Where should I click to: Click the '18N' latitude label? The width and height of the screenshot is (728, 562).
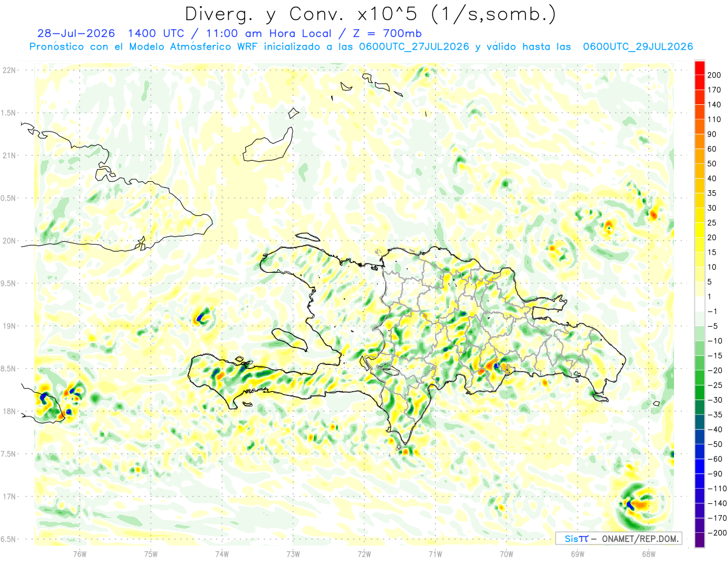tap(8, 412)
